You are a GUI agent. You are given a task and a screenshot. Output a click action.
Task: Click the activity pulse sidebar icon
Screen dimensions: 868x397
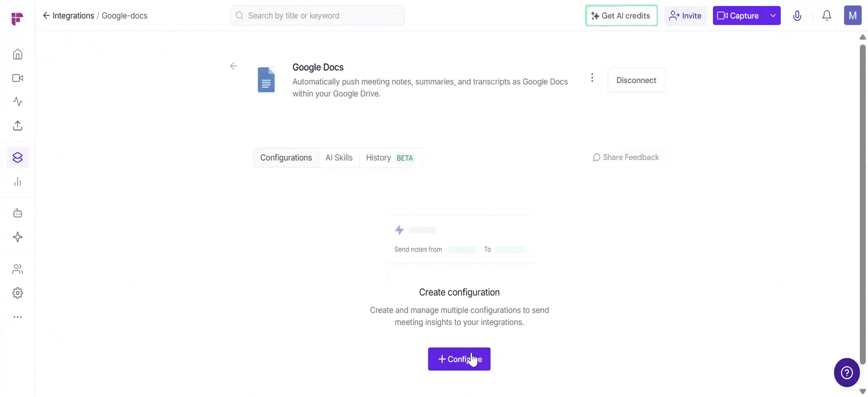(18, 102)
